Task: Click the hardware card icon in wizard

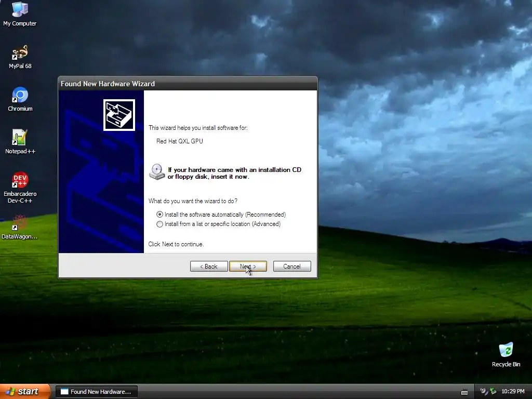Action: (x=119, y=115)
